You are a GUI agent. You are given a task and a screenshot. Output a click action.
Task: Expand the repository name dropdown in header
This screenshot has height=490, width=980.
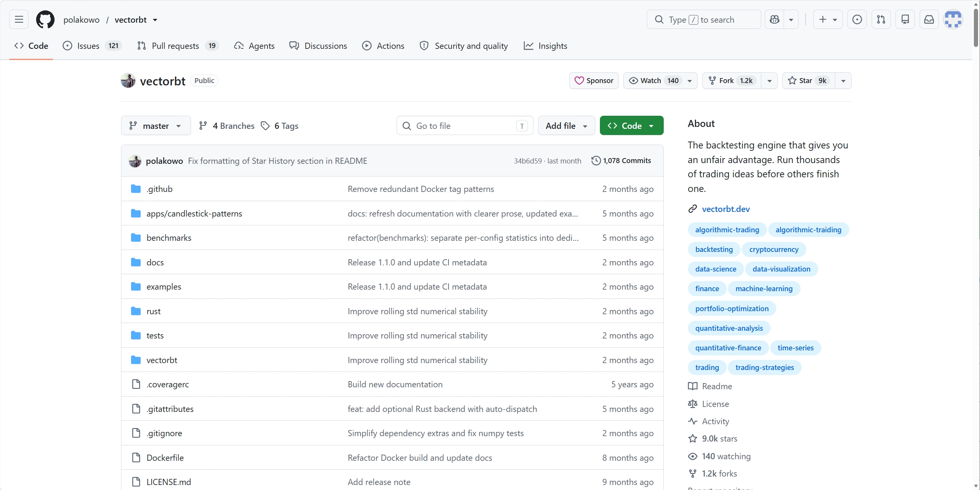(155, 20)
